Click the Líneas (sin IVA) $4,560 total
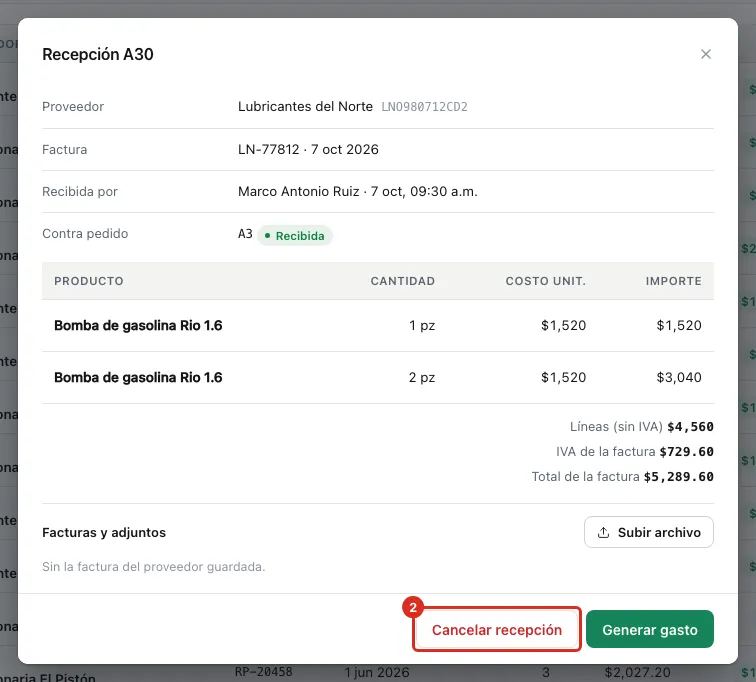 click(641, 427)
